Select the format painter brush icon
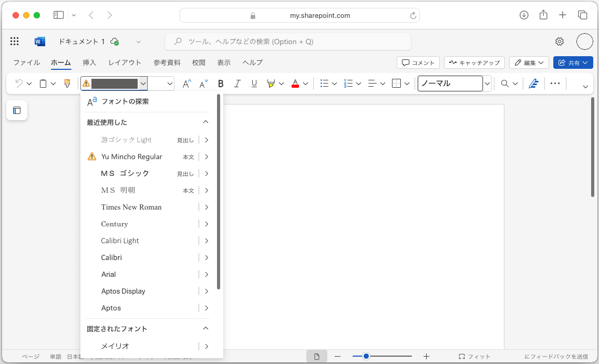 pos(67,84)
